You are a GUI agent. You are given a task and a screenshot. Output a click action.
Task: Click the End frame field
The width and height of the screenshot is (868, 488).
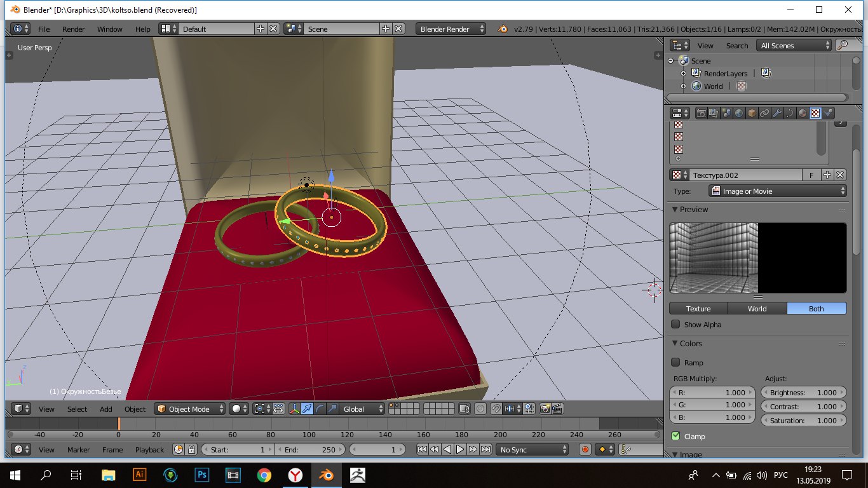pyautogui.click(x=310, y=449)
